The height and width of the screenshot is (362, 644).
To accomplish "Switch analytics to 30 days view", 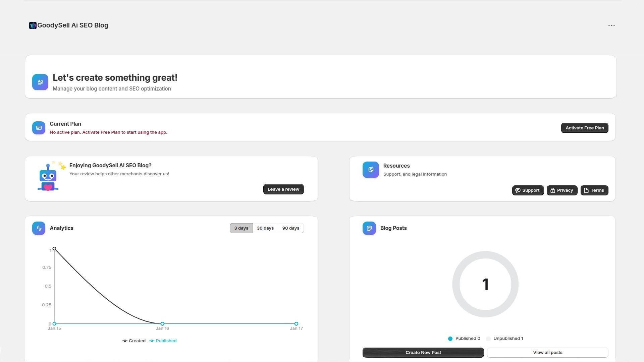I will [x=265, y=228].
